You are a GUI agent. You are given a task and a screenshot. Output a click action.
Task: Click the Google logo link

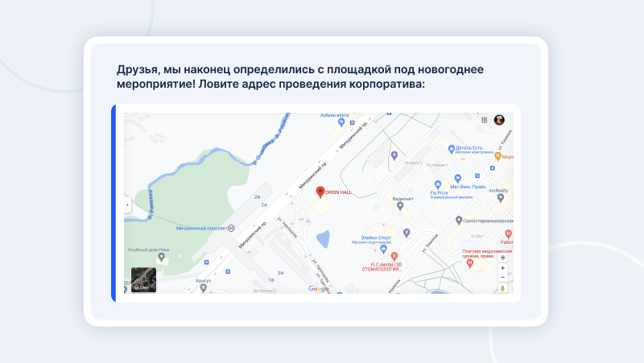tap(319, 288)
